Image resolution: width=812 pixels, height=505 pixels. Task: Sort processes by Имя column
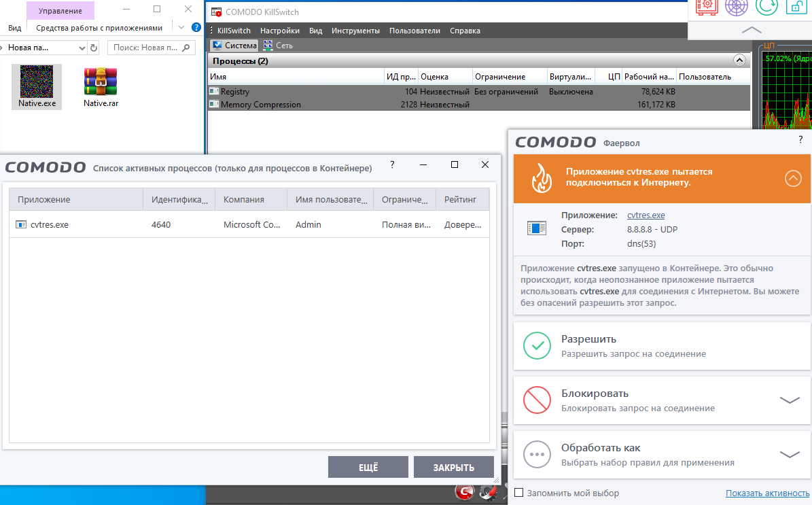(296, 77)
